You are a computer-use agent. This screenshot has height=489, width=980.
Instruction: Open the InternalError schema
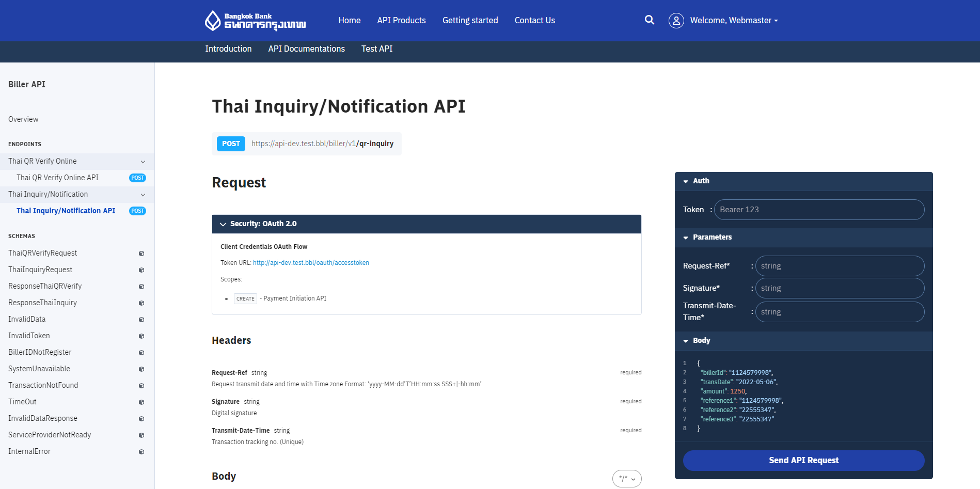(x=29, y=451)
